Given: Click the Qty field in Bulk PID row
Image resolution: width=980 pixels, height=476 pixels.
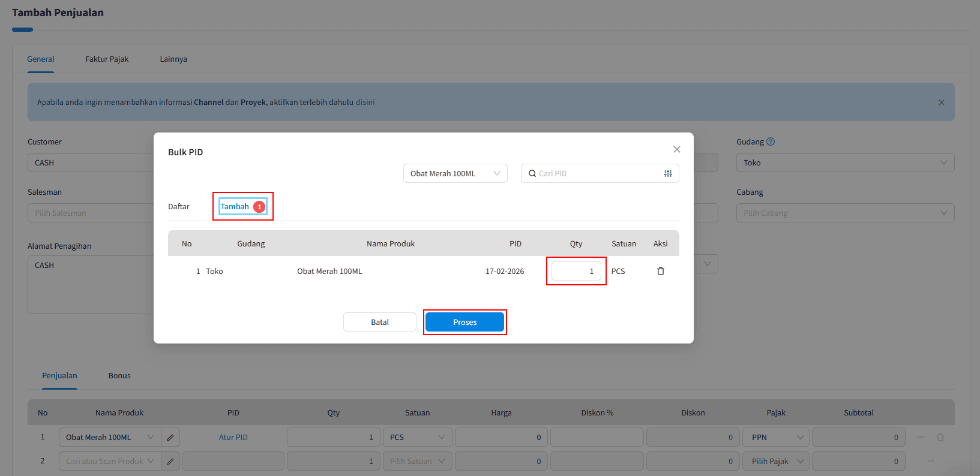Looking at the screenshot, I should (576, 271).
